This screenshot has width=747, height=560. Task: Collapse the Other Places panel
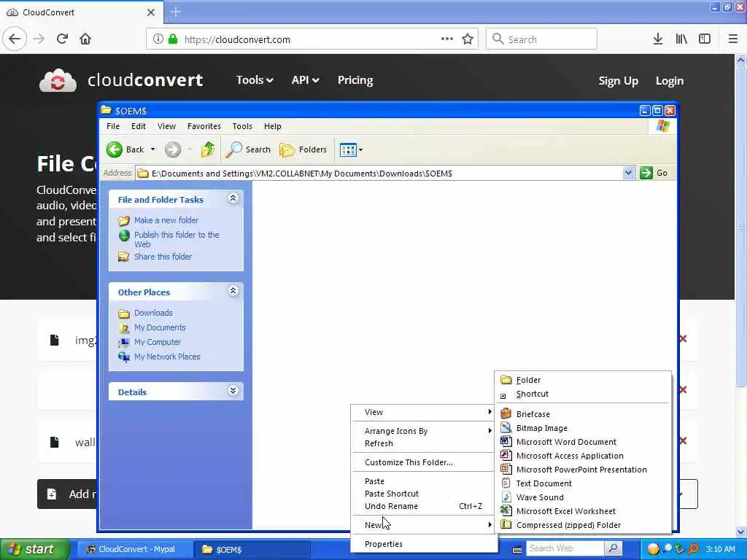(233, 291)
